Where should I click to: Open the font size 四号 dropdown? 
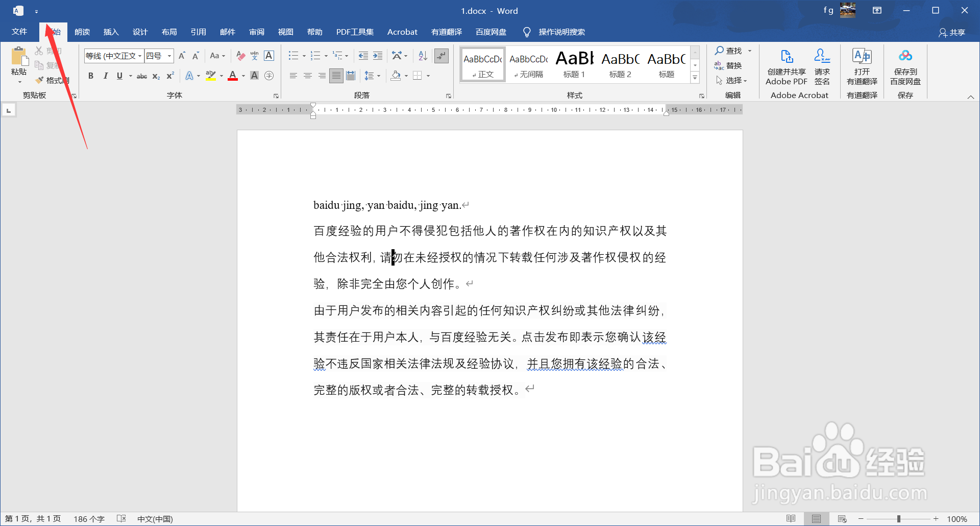coord(169,56)
